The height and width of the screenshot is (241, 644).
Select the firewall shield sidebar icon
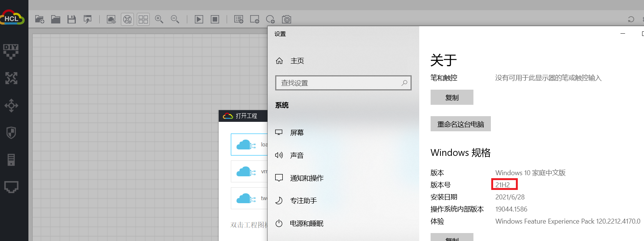tap(11, 133)
